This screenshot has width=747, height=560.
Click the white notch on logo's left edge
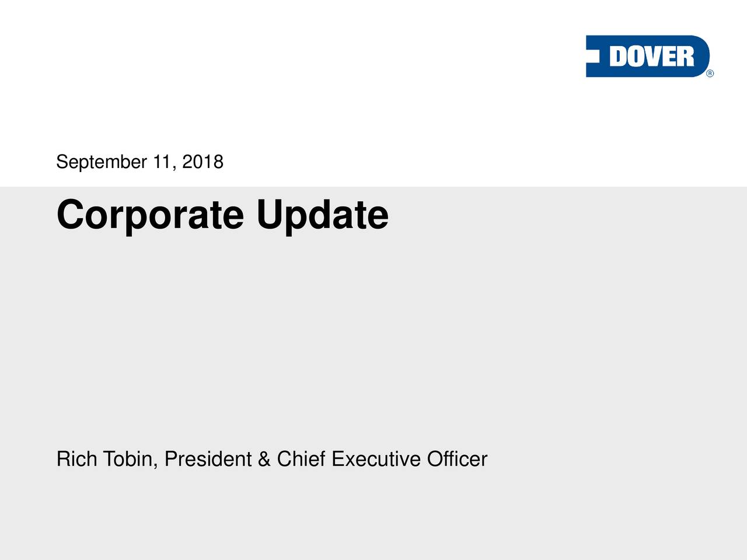coord(593,56)
